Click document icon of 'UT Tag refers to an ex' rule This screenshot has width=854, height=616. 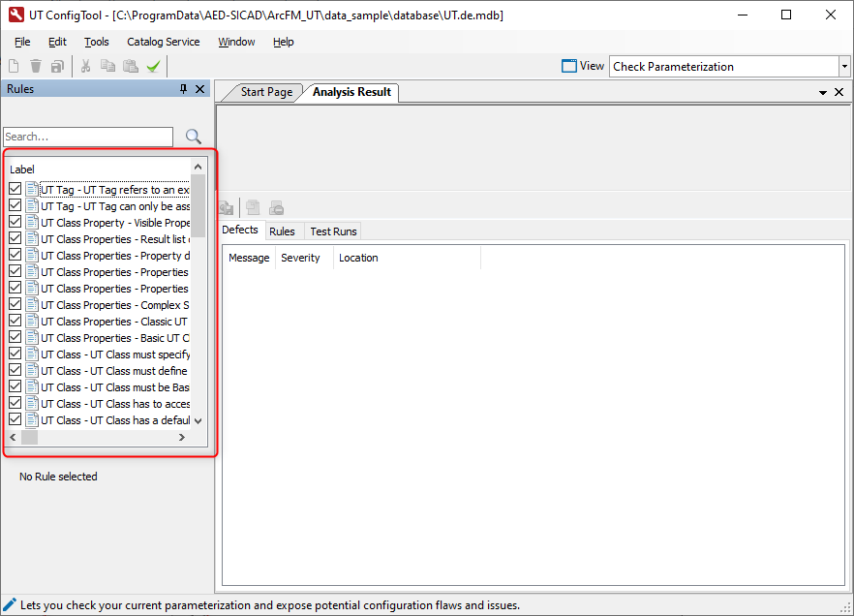pyautogui.click(x=32, y=189)
